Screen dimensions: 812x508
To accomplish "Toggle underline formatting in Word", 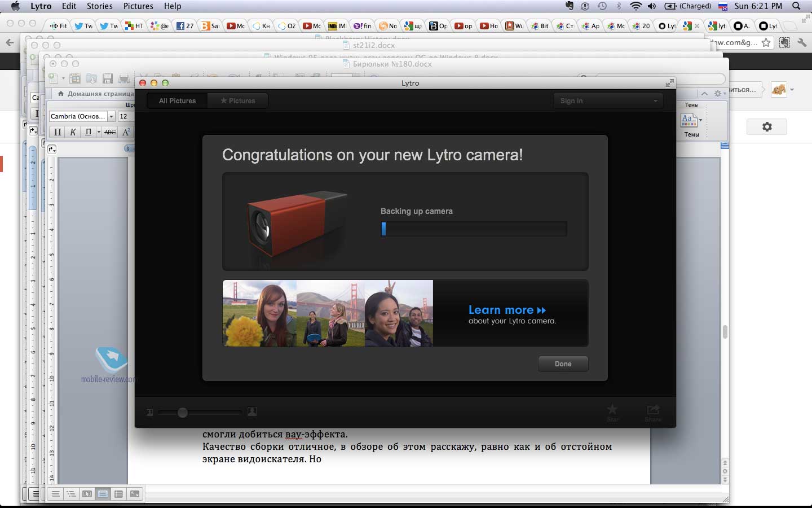I will [88, 132].
